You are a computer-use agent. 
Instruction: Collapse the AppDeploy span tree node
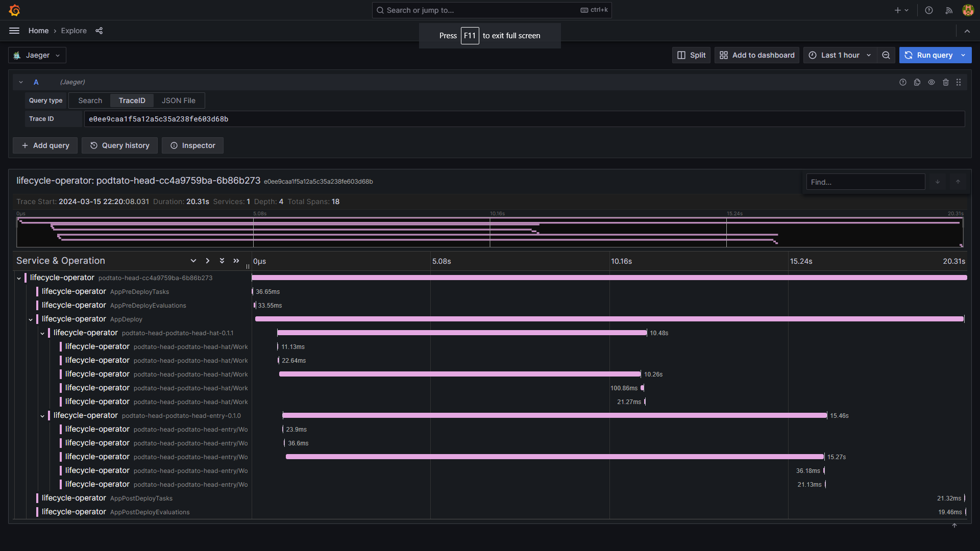pos(31,319)
